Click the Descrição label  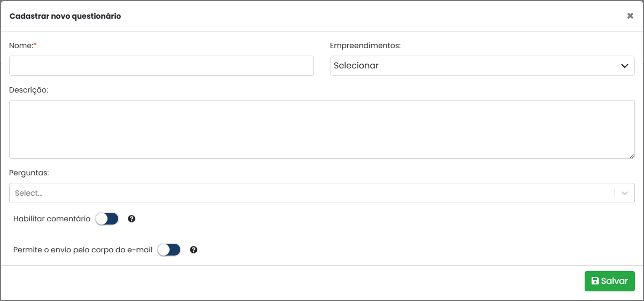click(29, 90)
